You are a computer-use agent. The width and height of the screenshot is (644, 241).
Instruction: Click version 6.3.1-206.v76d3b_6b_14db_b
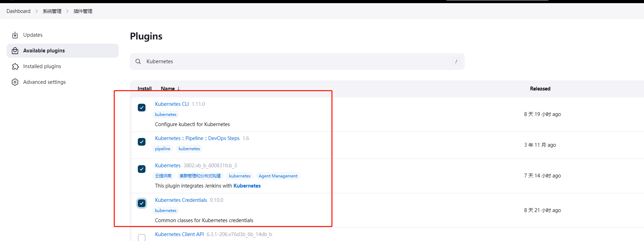(239, 234)
